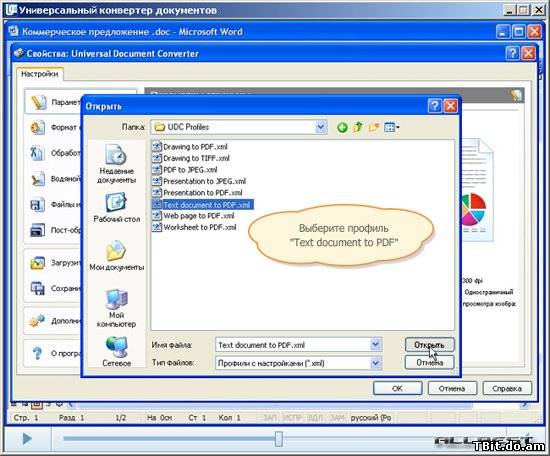This screenshot has height=456, width=550.
Task: Select file Drawing to TIFF.xml
Action: point(191,158)
